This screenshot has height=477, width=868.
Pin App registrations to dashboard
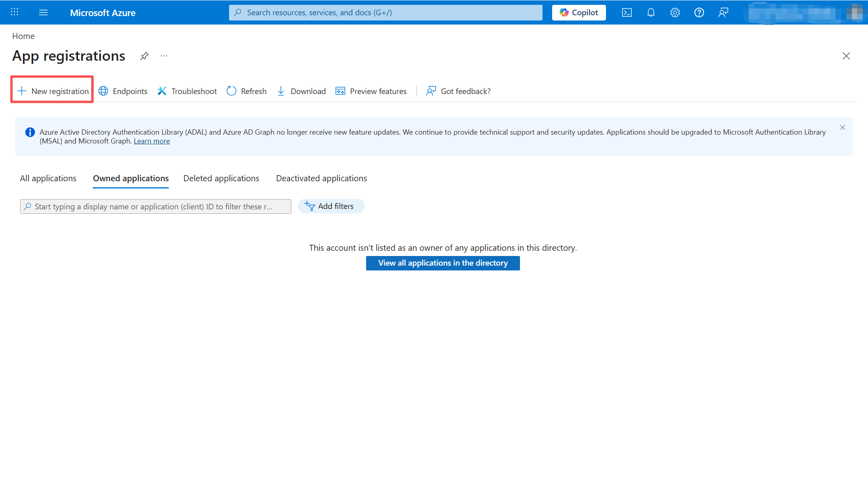[x=144, y=56]
